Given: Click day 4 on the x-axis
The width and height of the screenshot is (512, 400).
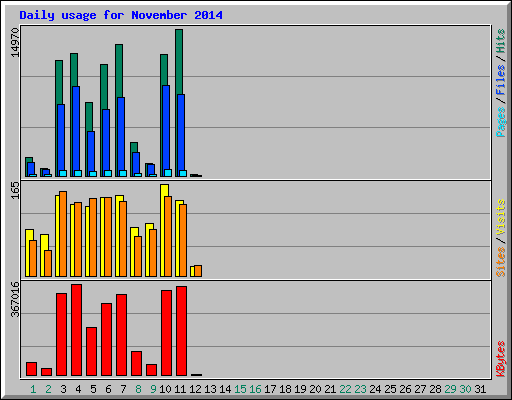Looking at the screenshot, I should (78, 389).
